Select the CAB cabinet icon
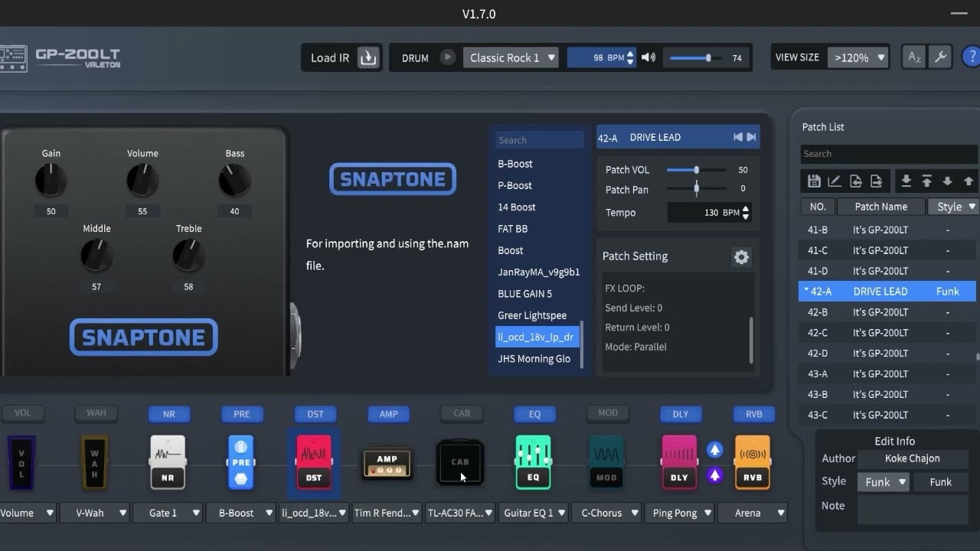The height and width of the screenshot is (551, 980). tap(460, 462)
